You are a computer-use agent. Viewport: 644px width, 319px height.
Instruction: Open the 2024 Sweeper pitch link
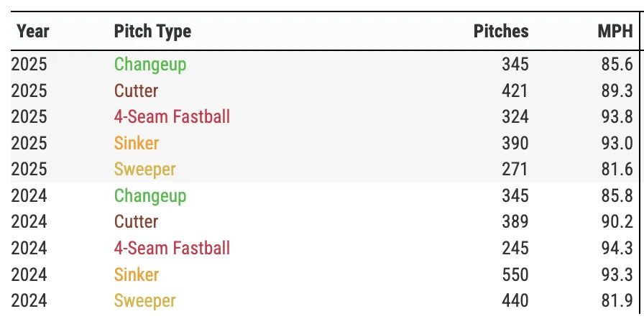tap(144, 301)
